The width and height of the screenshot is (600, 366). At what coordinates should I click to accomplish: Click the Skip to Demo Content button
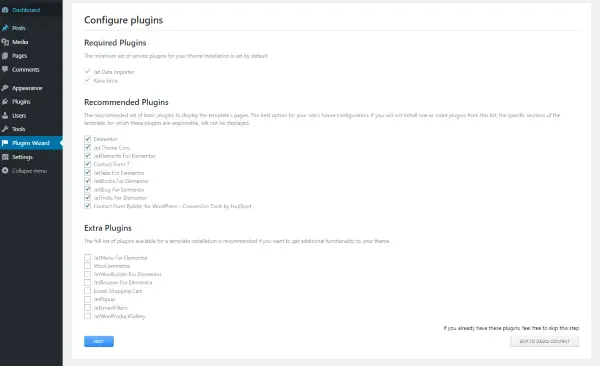pyautogui.click(x=544, y=341)
